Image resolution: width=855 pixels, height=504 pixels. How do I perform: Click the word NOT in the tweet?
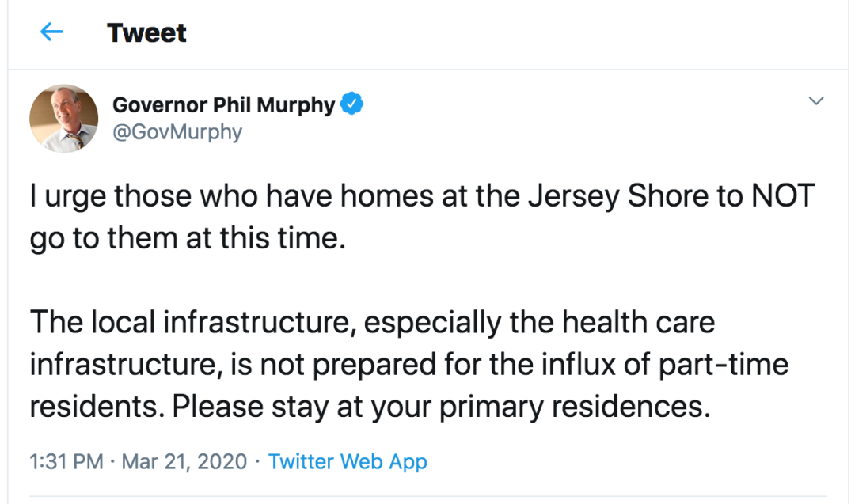783,195
